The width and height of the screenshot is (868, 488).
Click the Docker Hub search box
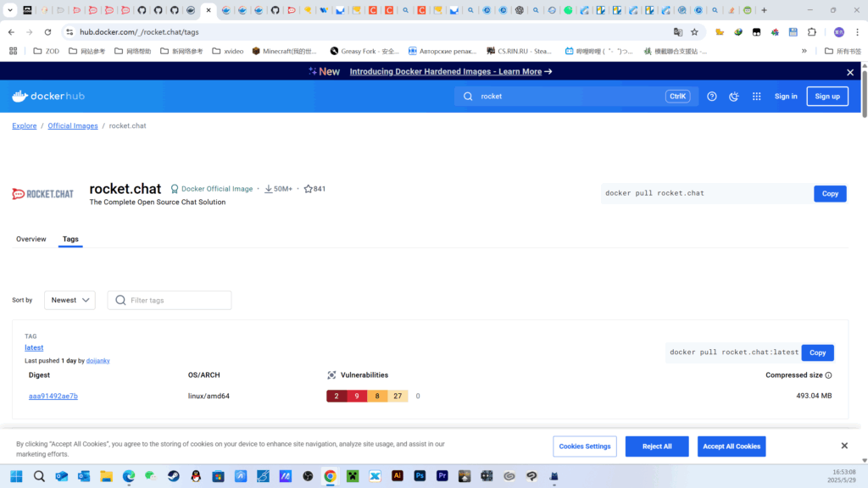tap(576, 97)
